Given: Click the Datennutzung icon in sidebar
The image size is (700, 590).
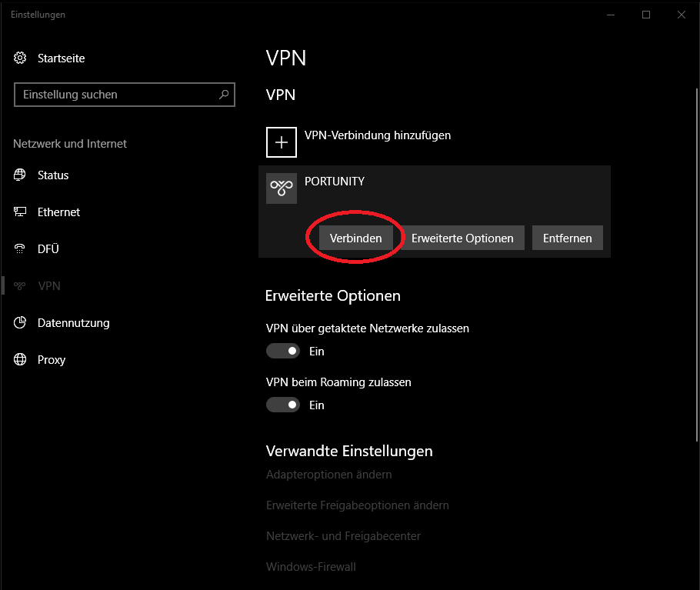Looking at the screenshot, I should point(21,323).
